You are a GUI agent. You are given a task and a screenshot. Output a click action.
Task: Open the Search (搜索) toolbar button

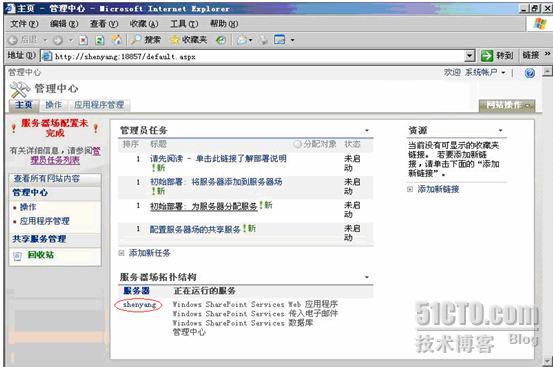(145, 40)
